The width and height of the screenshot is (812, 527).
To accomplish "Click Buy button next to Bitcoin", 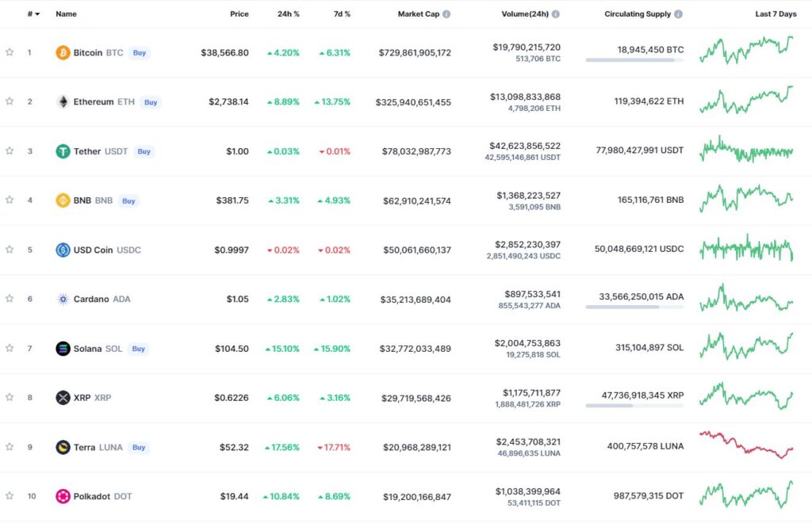I will point(140,53).
